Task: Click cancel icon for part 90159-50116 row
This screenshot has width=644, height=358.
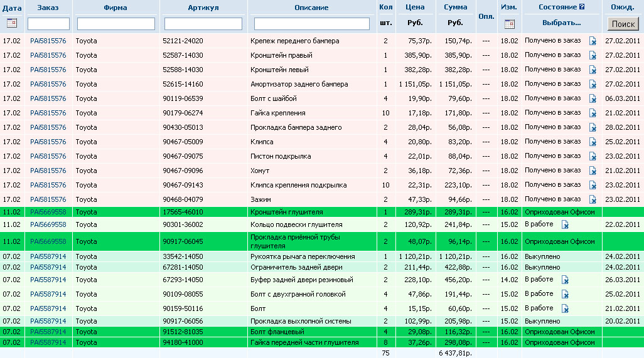Action: pos(565,308)
